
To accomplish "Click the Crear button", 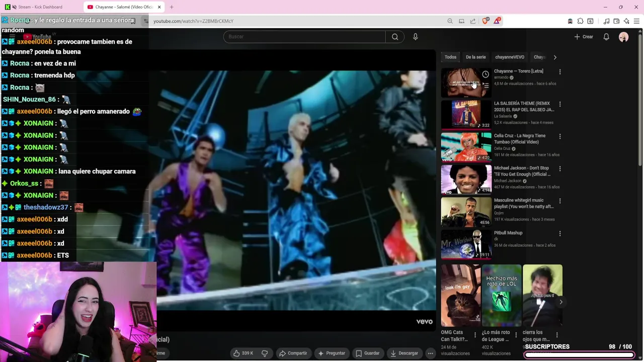I will [x=584, y=37].
